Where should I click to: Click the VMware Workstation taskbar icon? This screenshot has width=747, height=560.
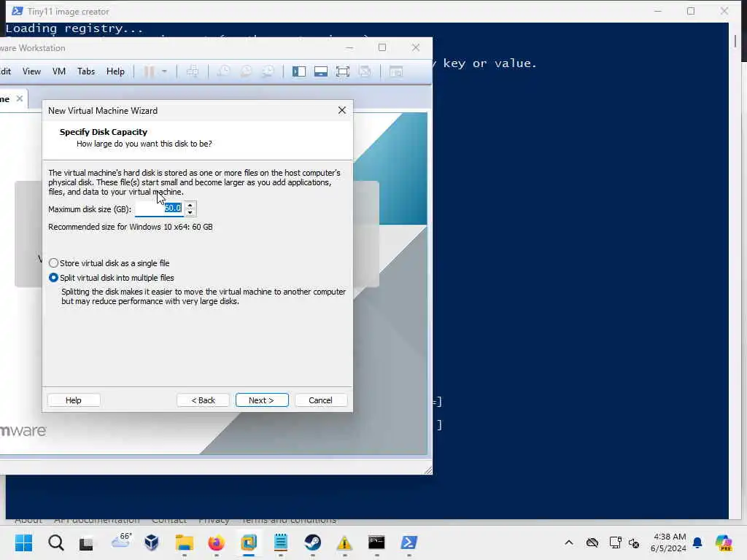coord(249,542)
